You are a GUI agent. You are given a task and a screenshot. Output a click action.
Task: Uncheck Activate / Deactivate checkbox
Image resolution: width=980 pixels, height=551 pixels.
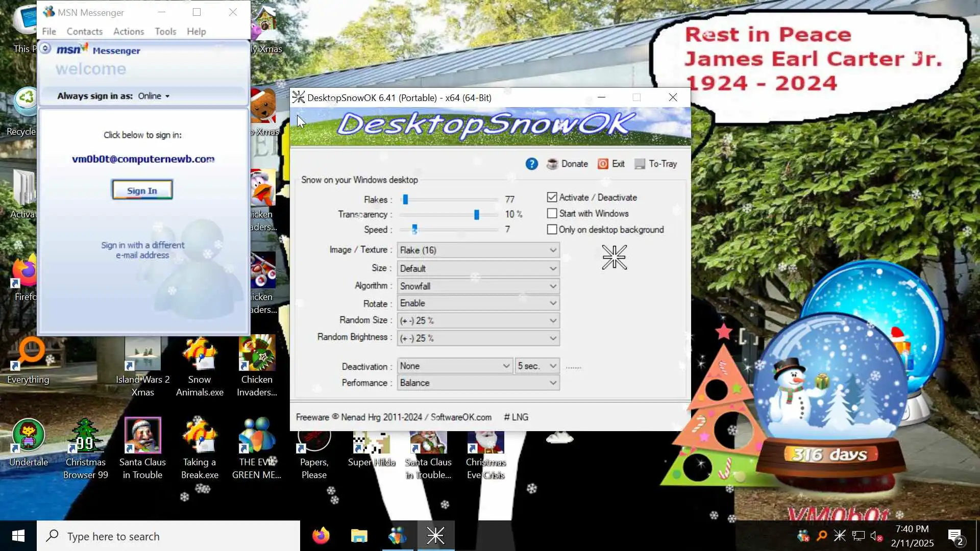[x=552, y=197]
